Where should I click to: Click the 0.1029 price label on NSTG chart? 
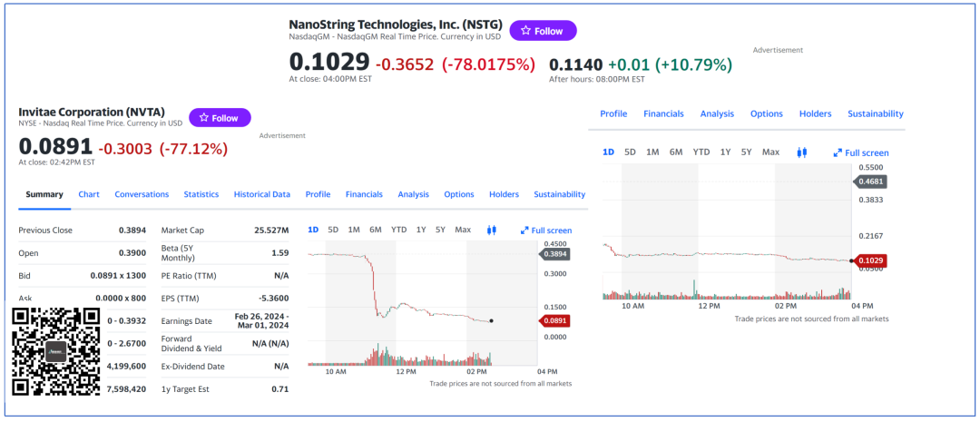[869, 260]
